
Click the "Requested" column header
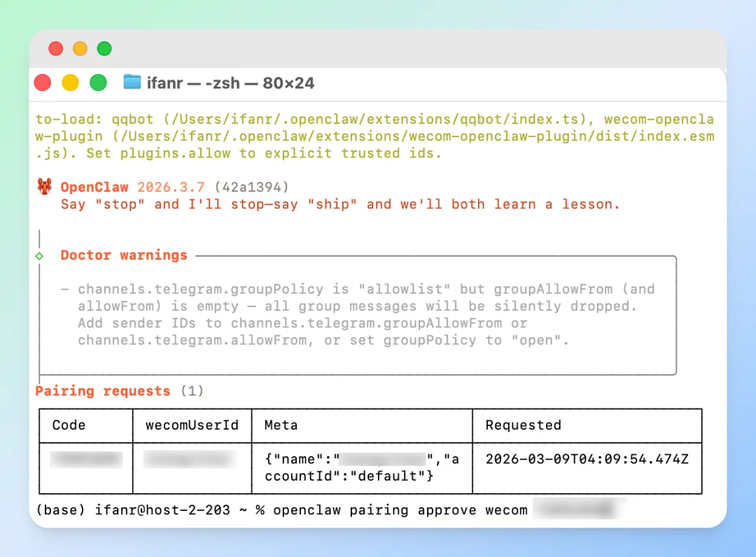point(523,425)
